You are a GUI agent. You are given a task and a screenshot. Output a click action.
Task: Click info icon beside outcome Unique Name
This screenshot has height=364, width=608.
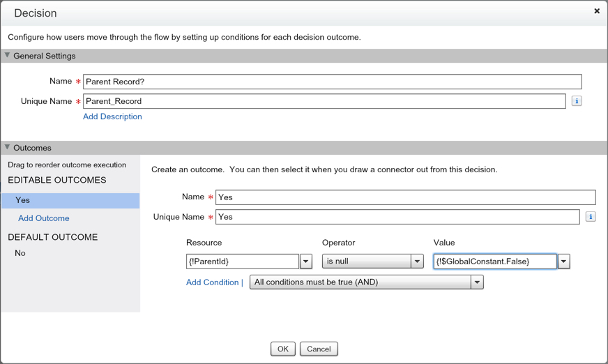pos(591,217)
